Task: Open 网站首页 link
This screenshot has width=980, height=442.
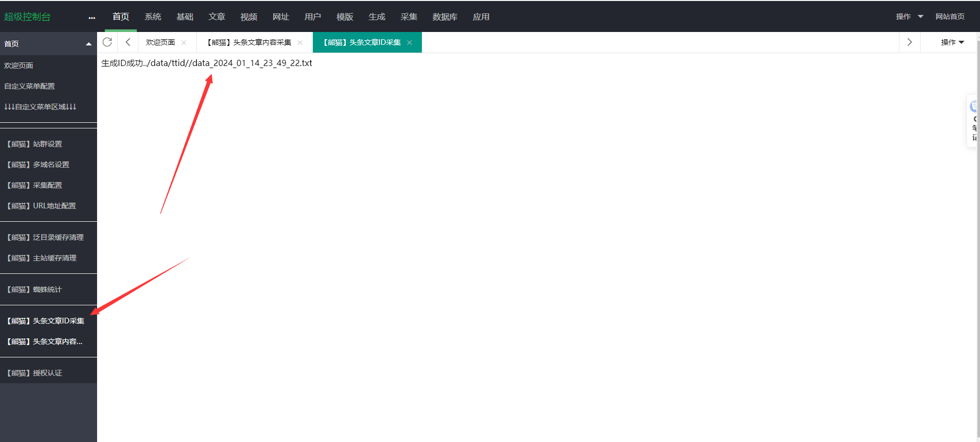Action: point(950,17)
